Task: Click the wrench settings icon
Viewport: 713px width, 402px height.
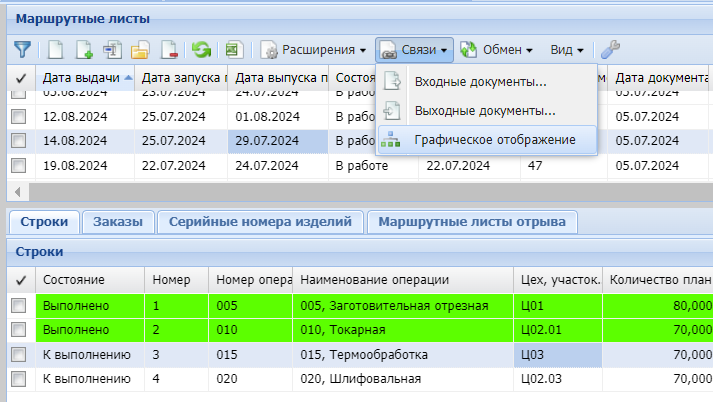Action: tap(609, 49)
